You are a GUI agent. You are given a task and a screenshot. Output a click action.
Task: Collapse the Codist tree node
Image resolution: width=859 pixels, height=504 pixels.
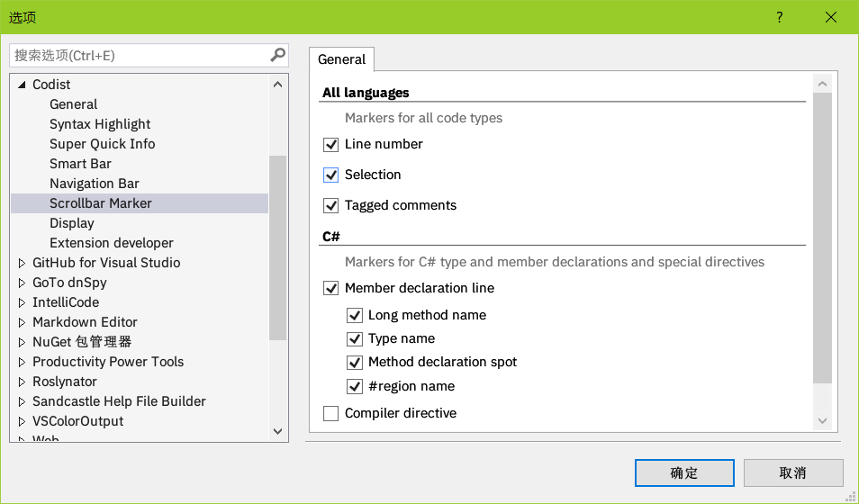click(x=22, y=85)
